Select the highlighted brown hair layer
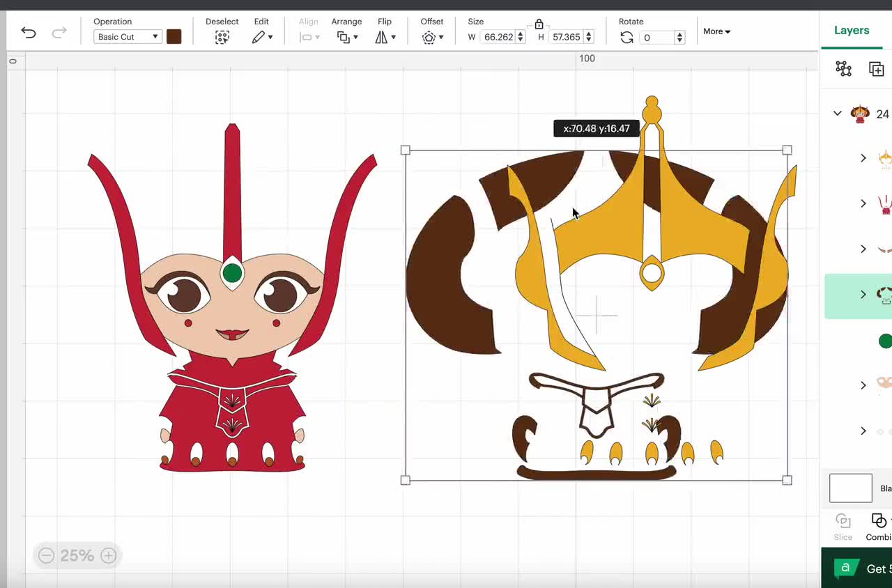 coord(858,295)
